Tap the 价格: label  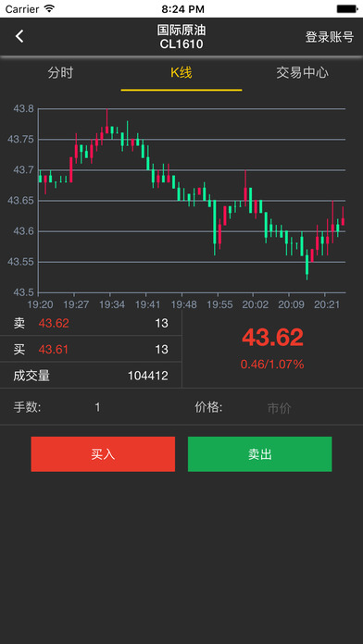(x=208, y=407)
